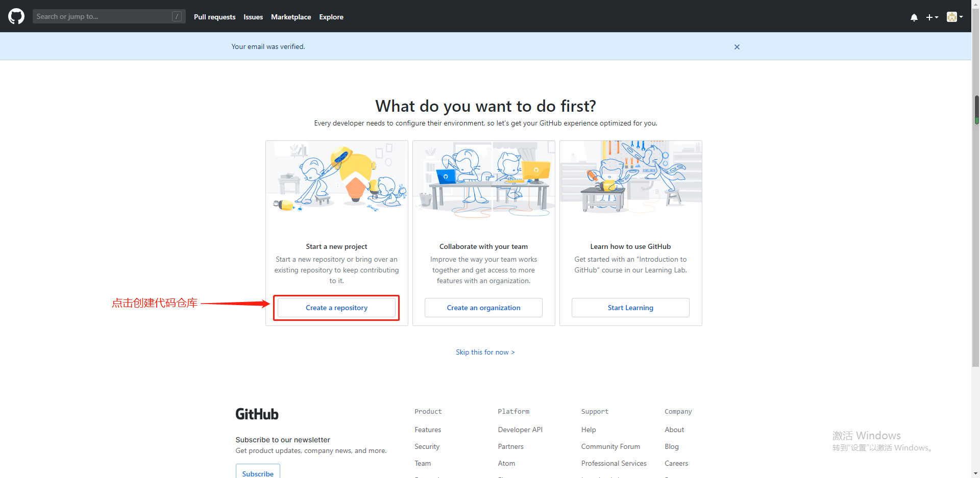Follow the Skip this for now link
This screenshot has height=478, width=980.
(x=485, y=352)
